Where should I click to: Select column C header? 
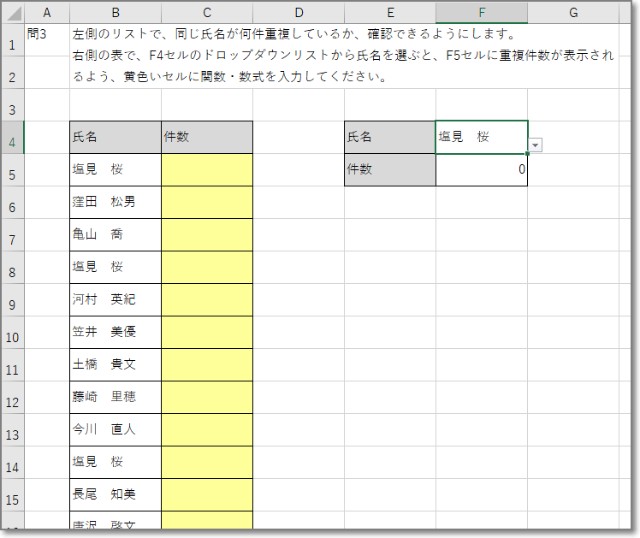[206, 13]
